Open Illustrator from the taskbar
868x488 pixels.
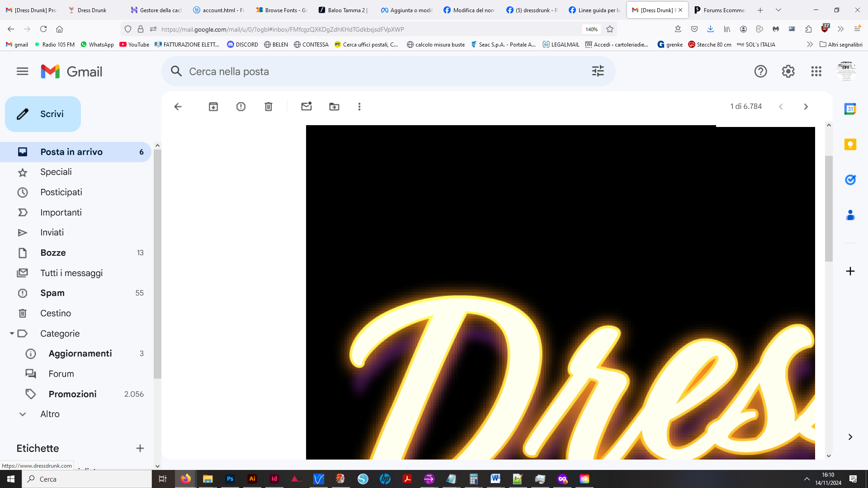coord(252,479)
